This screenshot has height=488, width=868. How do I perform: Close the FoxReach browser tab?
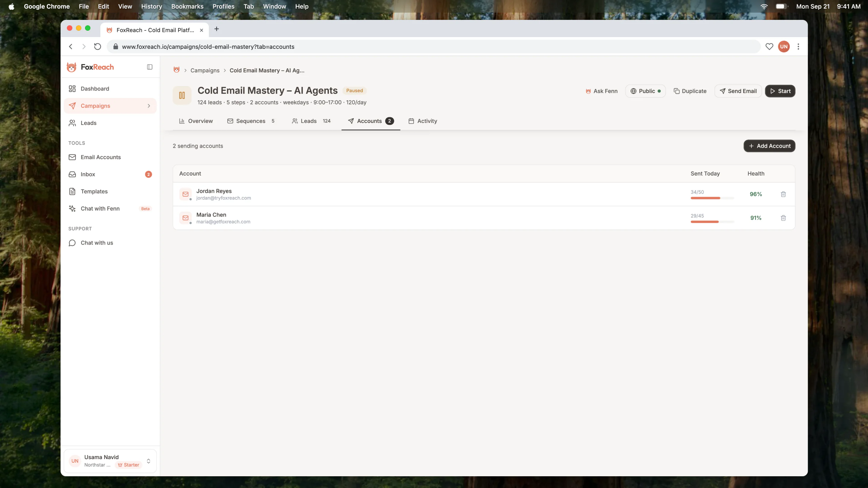click(201, 30)
